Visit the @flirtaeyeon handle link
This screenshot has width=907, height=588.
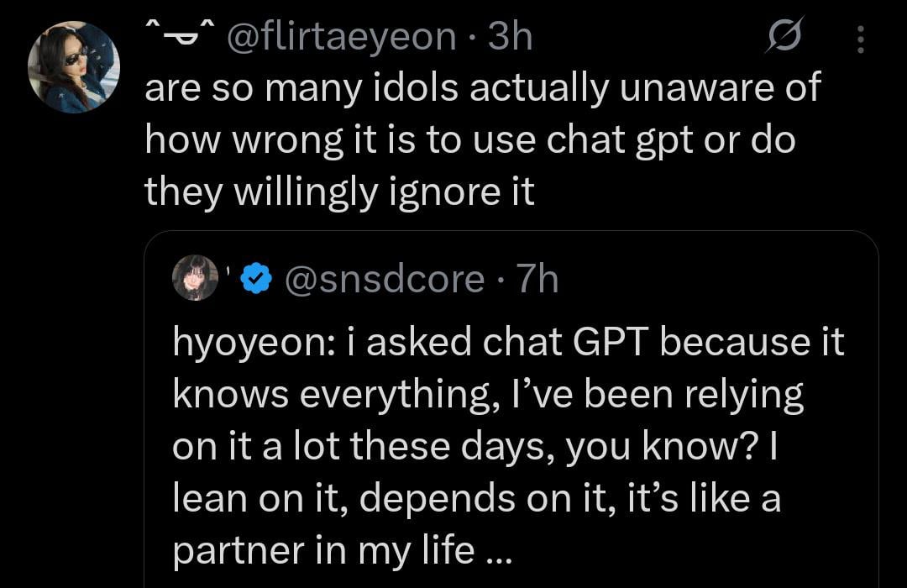pyautogui.click(x=339, y=37)
